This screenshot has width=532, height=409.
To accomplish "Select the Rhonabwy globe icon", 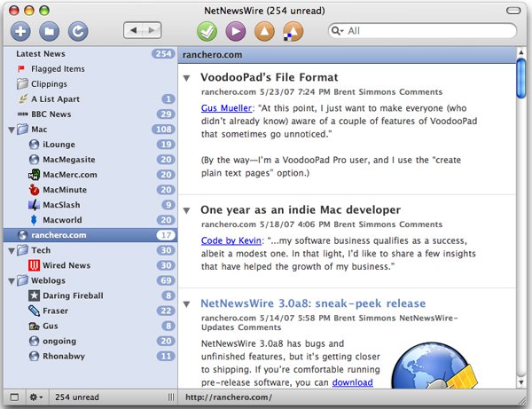I will click(x=34, y=356).
